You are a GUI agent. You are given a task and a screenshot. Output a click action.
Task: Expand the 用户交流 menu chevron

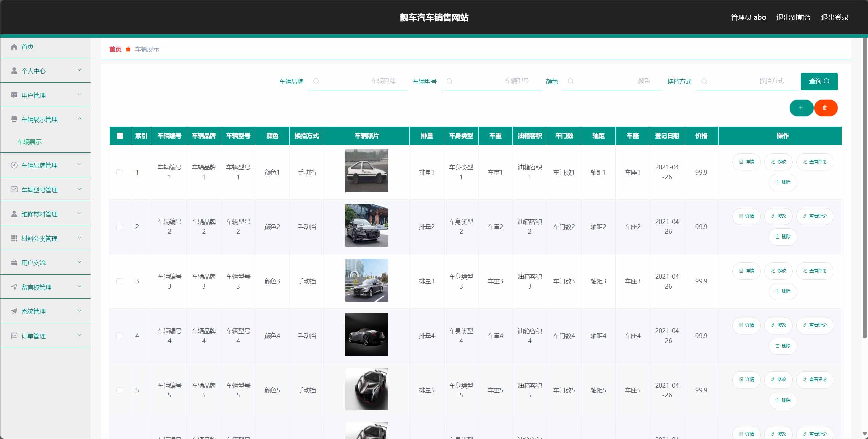click(80, 262)
